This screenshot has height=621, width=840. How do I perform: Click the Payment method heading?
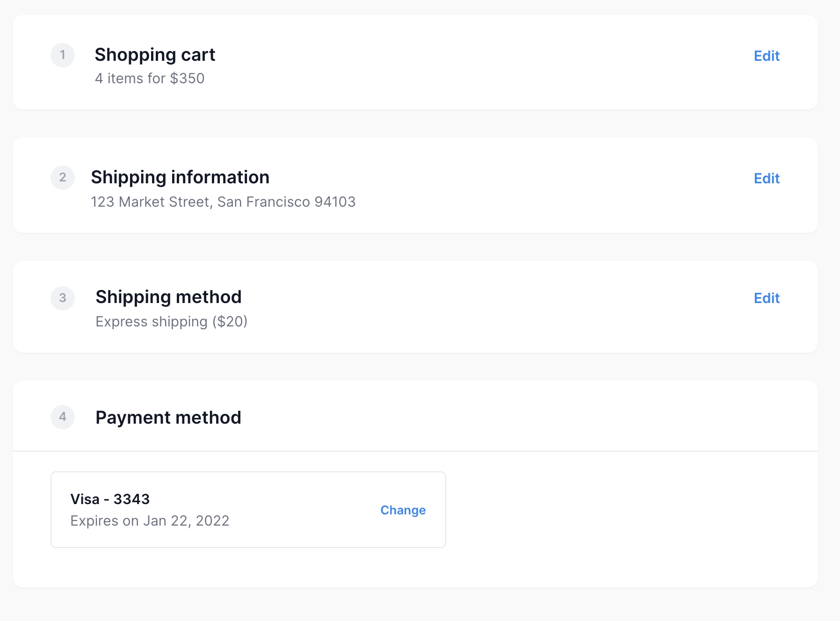coord(168,418)
